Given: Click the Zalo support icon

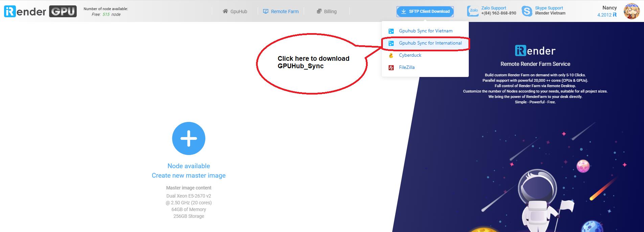Looking at the screenshot, I should (473, 11).
